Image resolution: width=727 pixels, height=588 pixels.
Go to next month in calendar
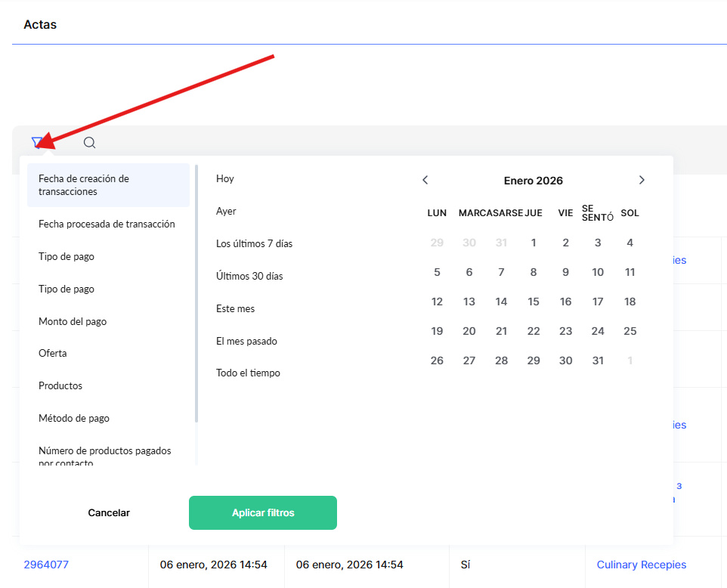pyautogui.click(x=642, y=180)
